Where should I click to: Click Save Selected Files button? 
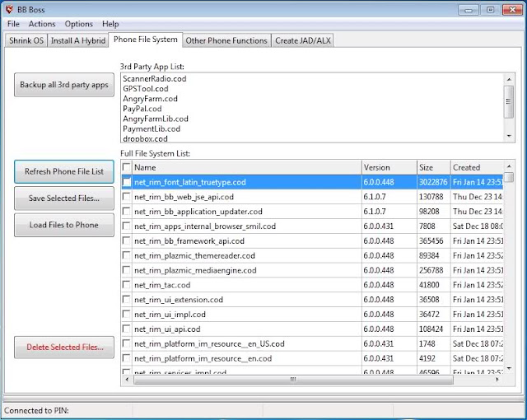64,198
